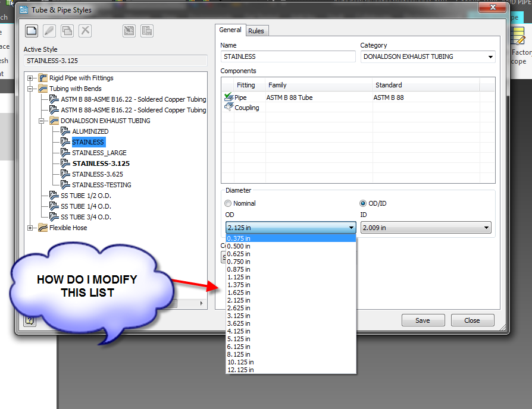
Task: Open the import styles icon
Action: [x=129, y=30]
